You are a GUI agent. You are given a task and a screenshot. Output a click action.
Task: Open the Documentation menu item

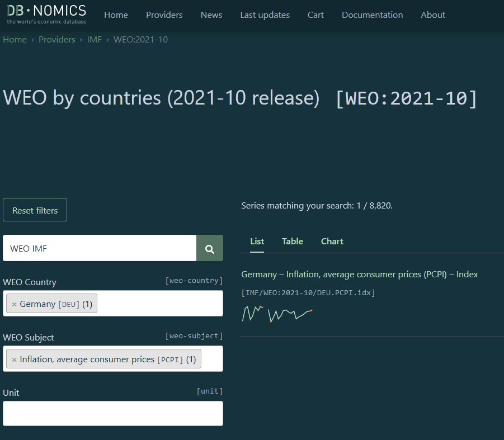pyautogui.click(x=372, y=15)
